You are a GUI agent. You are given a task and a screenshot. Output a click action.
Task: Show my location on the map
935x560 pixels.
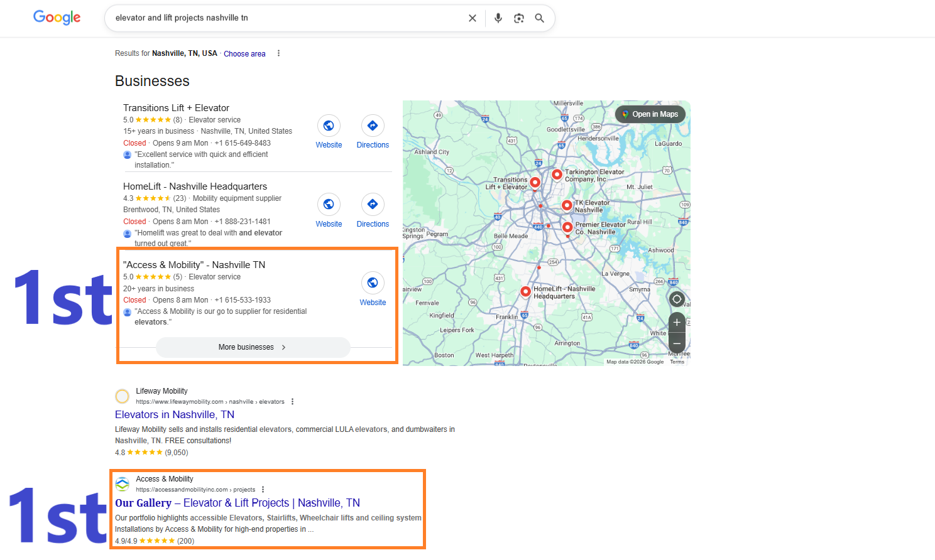point(677,299)
